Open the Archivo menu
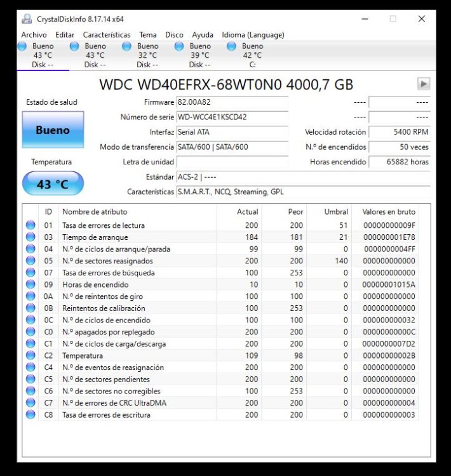 point(34,35)
